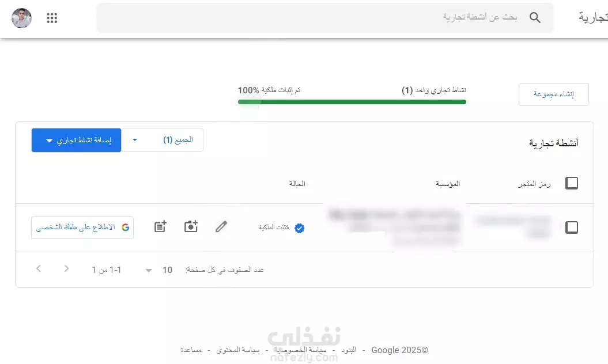Open the مساعدة footer link
608x364 pixels.
coord(191,350)
